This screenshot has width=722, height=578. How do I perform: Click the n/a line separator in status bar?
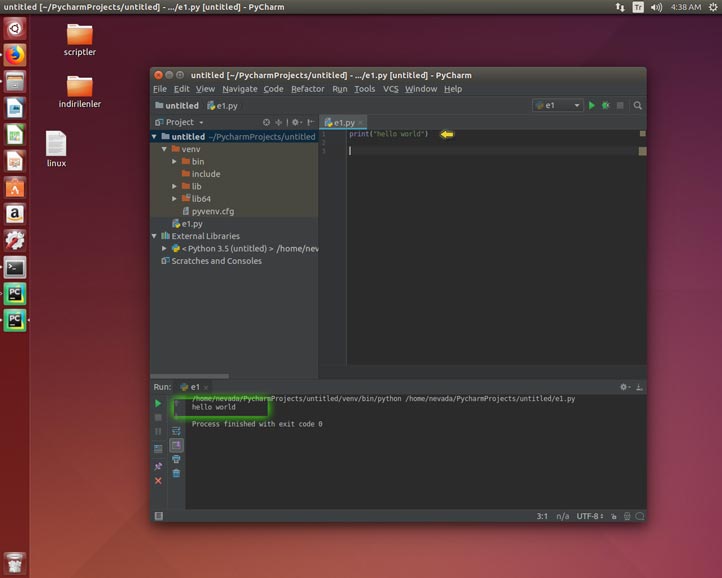(562, 516)
